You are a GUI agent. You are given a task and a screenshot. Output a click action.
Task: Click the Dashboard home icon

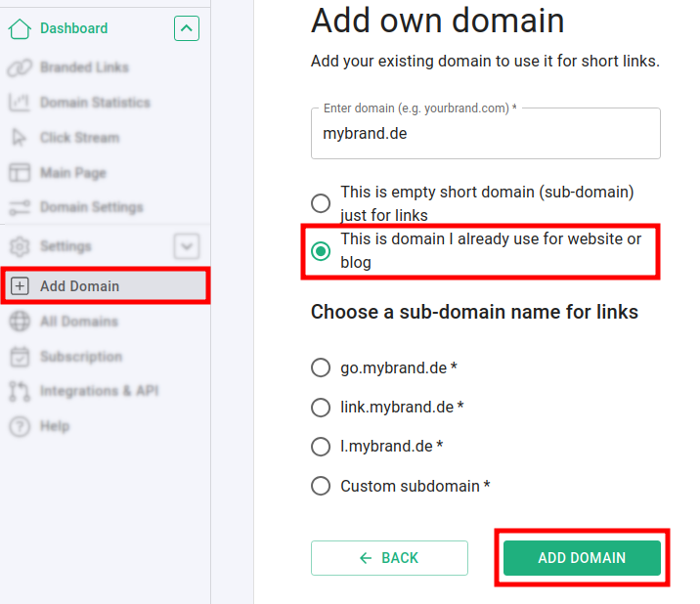click(20, 29)
